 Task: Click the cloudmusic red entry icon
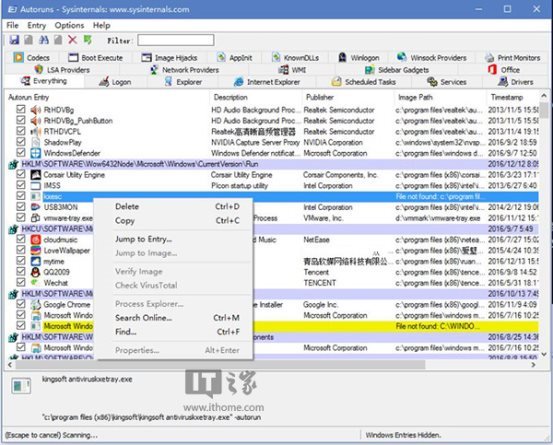tap(36, 240)
